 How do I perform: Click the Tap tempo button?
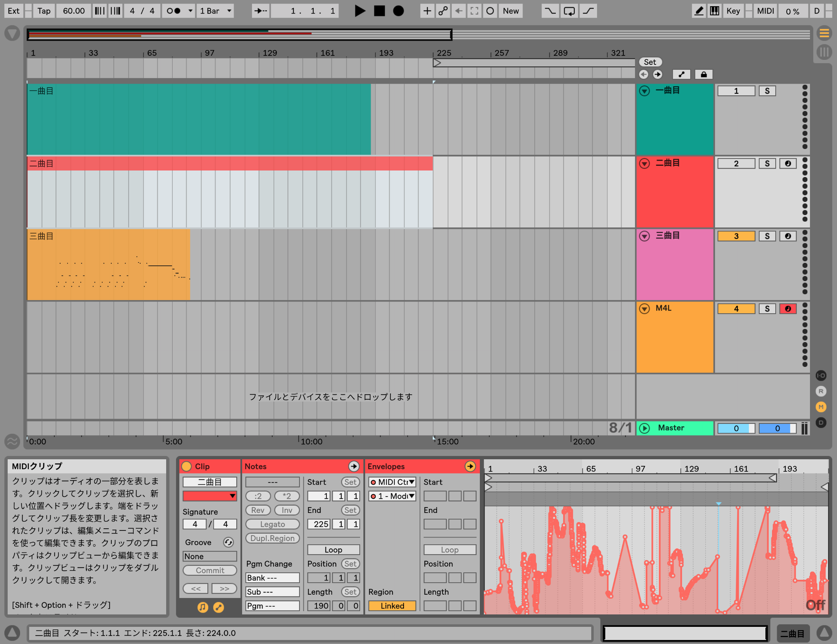44,11
